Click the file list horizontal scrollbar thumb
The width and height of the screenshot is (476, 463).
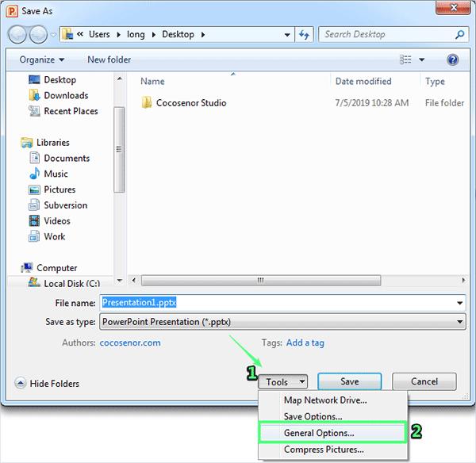pos(261,280)
